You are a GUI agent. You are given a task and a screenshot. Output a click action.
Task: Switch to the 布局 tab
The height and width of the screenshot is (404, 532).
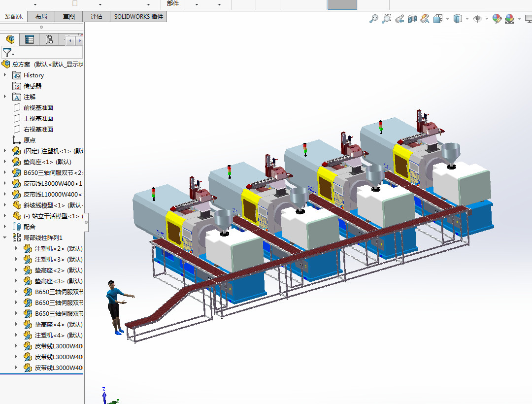tap(41, 17)
